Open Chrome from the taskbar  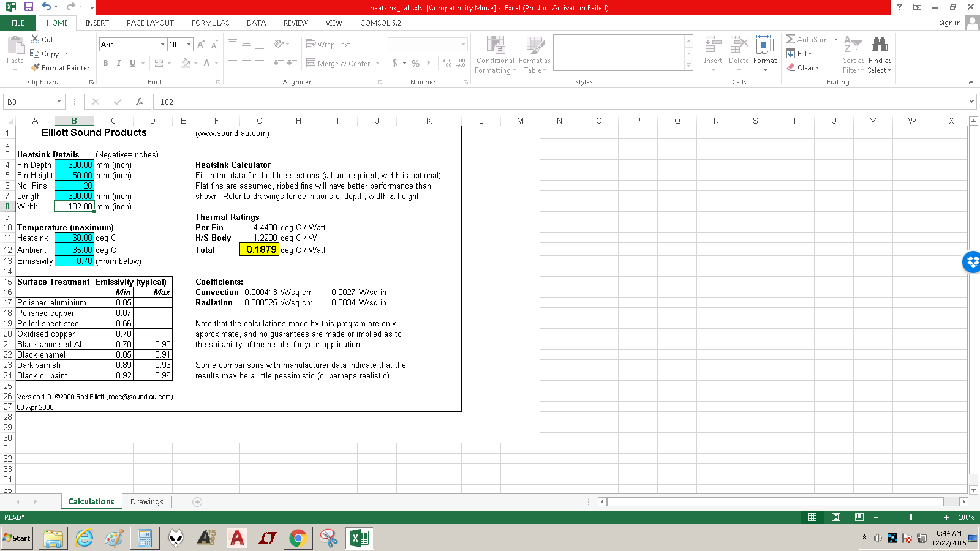(298, 538)
